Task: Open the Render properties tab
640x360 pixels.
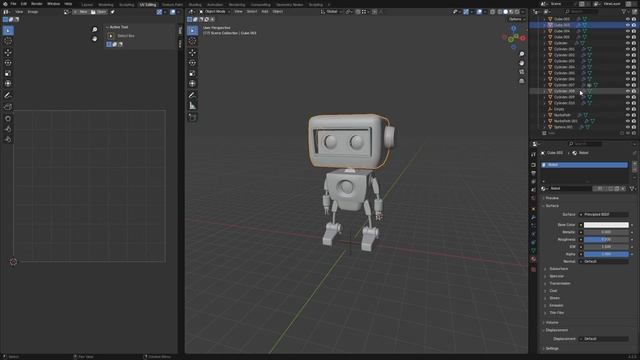Action: [533, 165]
